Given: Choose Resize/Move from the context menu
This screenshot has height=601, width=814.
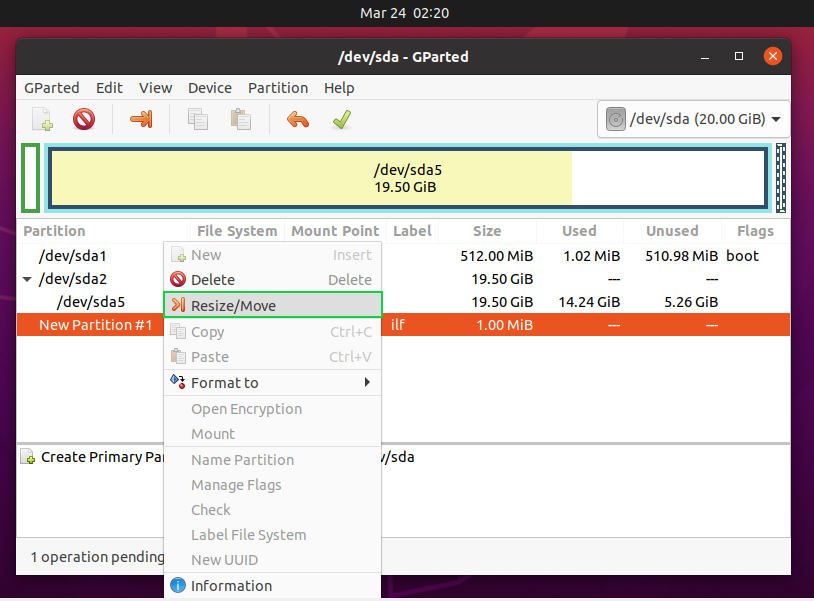Looking at the screenshot, I should [273, 305].
